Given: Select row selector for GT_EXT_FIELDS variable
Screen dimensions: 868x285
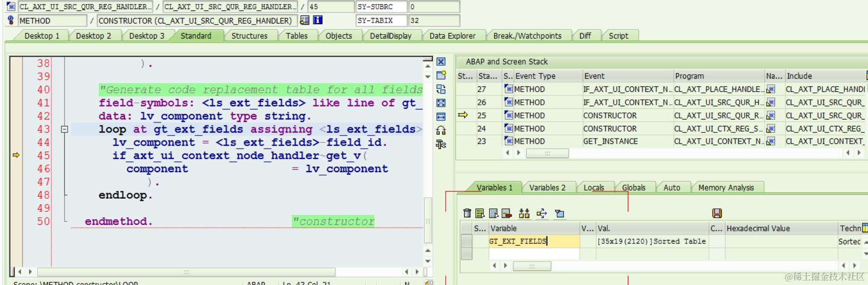Looking at the screenshot, I should pyautogui.click(x=466, y=241).
